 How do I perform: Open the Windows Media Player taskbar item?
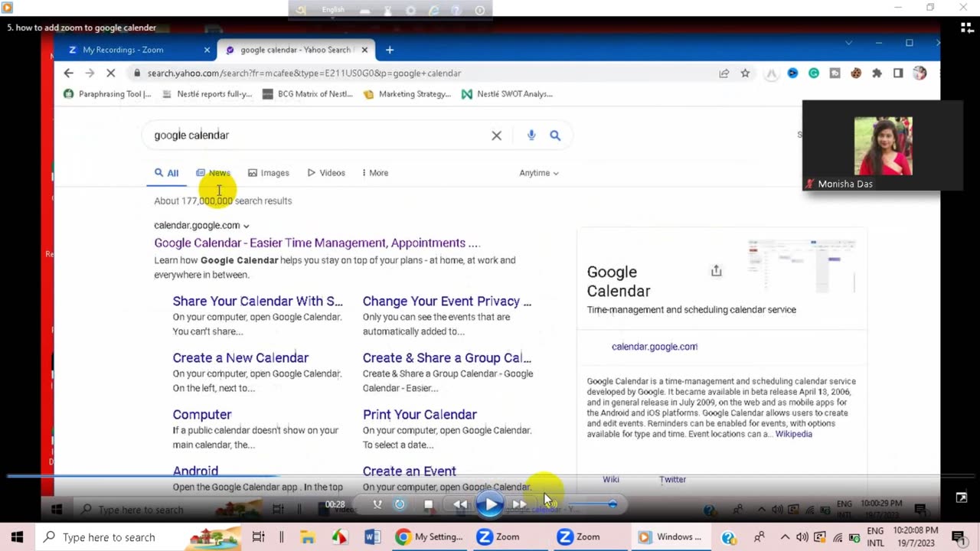[670, 537]
